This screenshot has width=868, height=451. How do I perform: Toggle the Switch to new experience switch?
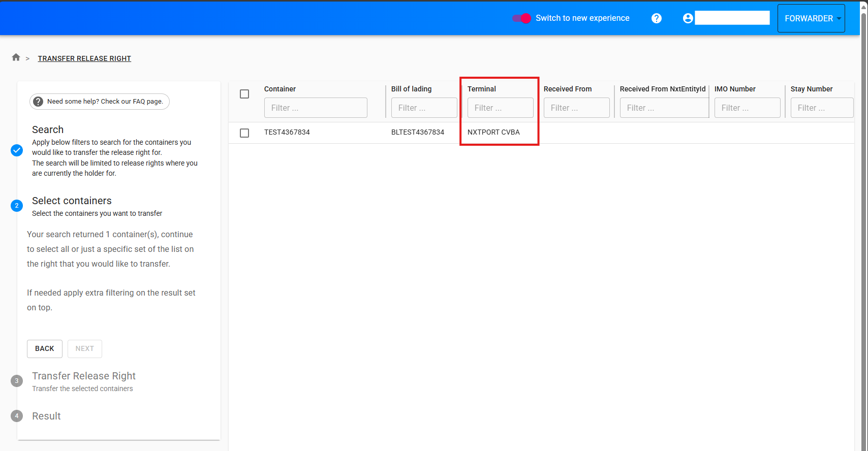coord(521,18)
